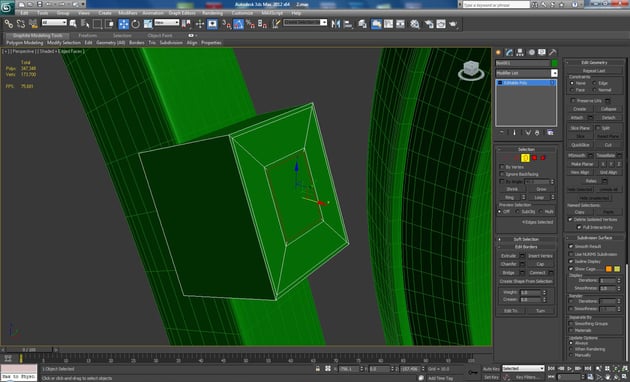Screen dimensions: 630x382
Task: Open the reference coordinate system dropdown
Action: [x=167, y=22]
